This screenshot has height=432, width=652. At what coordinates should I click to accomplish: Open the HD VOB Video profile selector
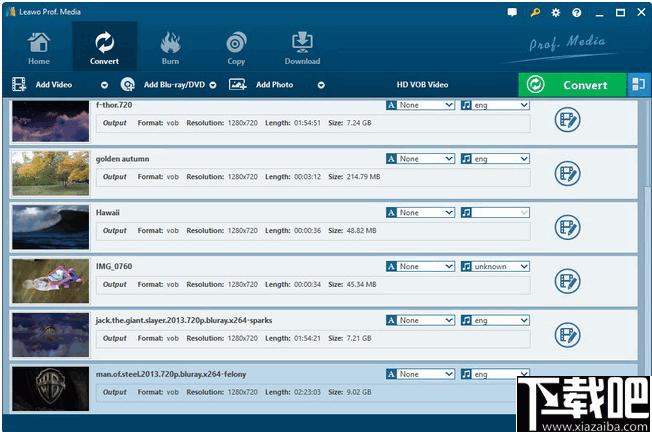tap(422, 85)
